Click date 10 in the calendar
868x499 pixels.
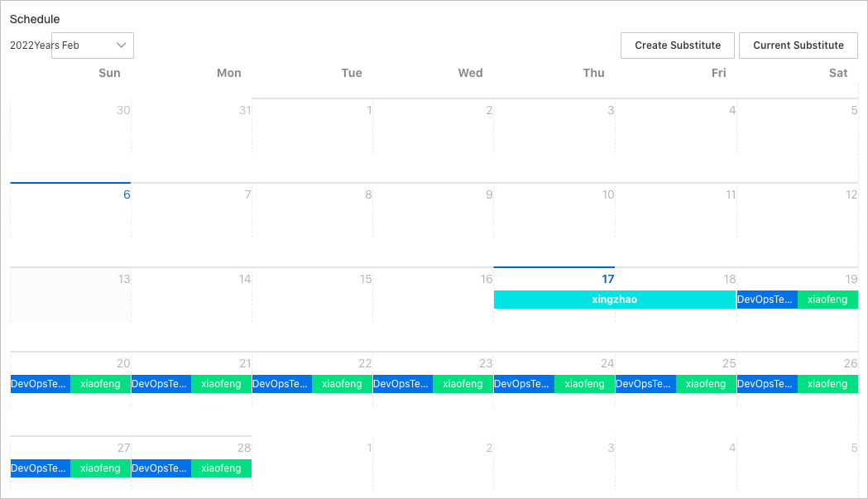[x=608, y=195]
